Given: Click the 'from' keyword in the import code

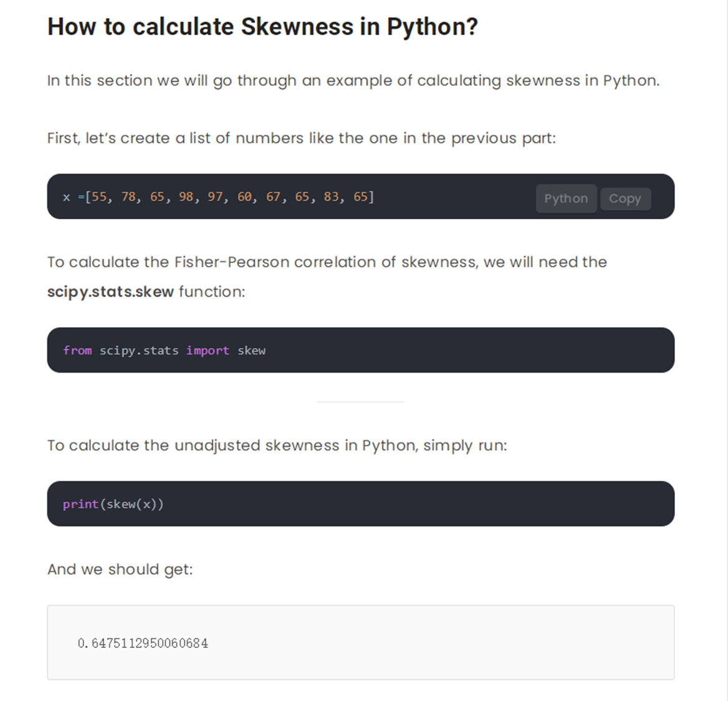Looking at the screenshot, I should click(x=77, y=350).
